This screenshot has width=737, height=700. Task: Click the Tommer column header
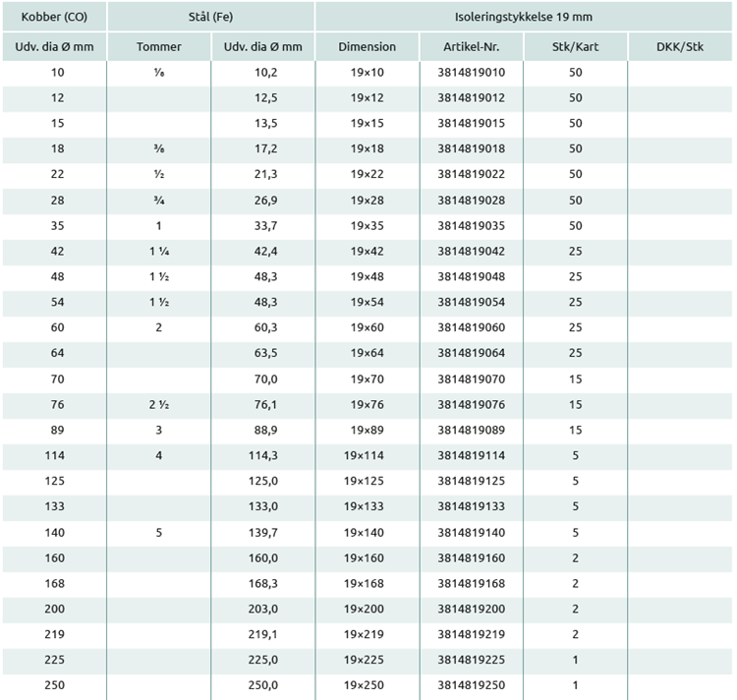tap(159, 47)
